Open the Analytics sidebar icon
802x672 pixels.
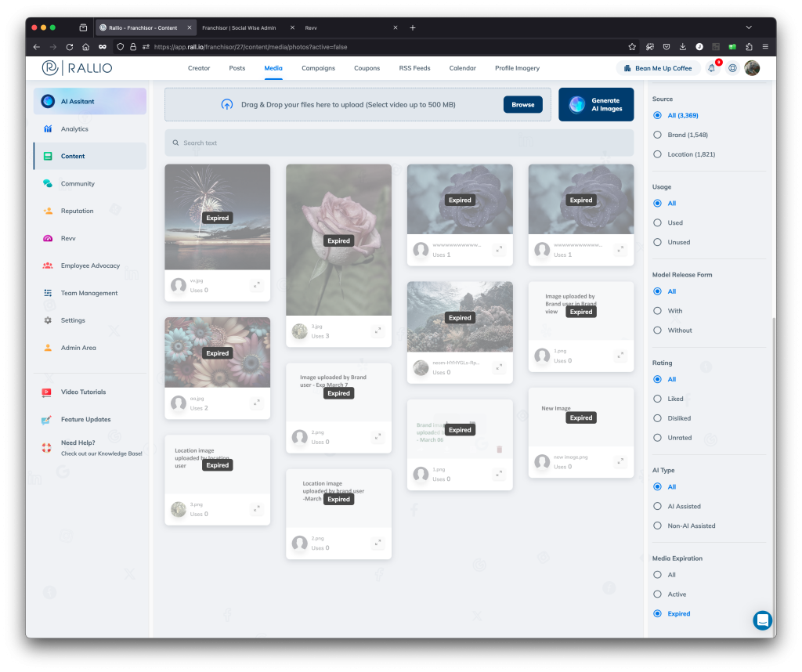point(48,129)
